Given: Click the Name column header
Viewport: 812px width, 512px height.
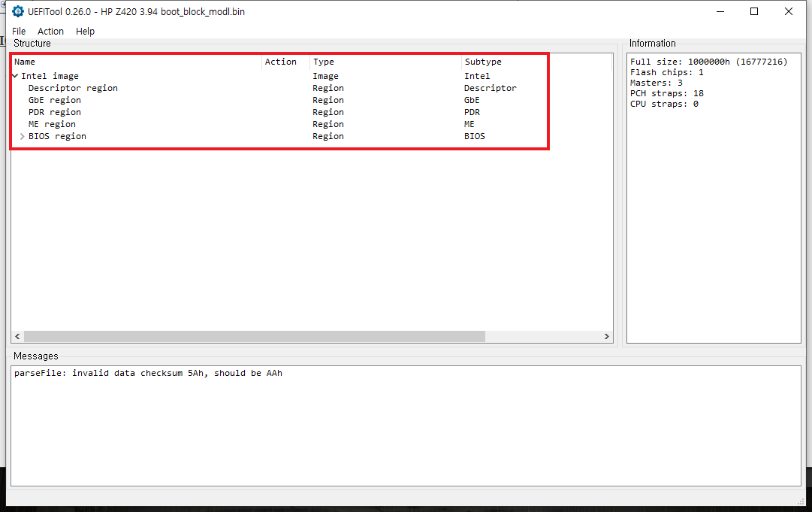Looking at the screenshot, I should point(137,62).
